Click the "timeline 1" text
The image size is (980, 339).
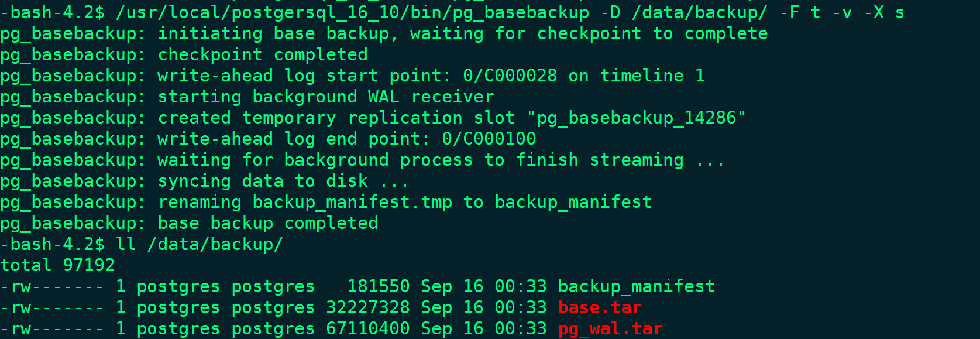(652, 76)
